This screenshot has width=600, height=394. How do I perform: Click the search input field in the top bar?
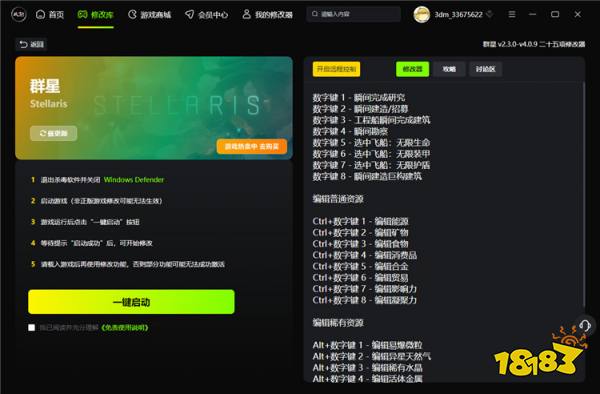(x=354, y=14)
